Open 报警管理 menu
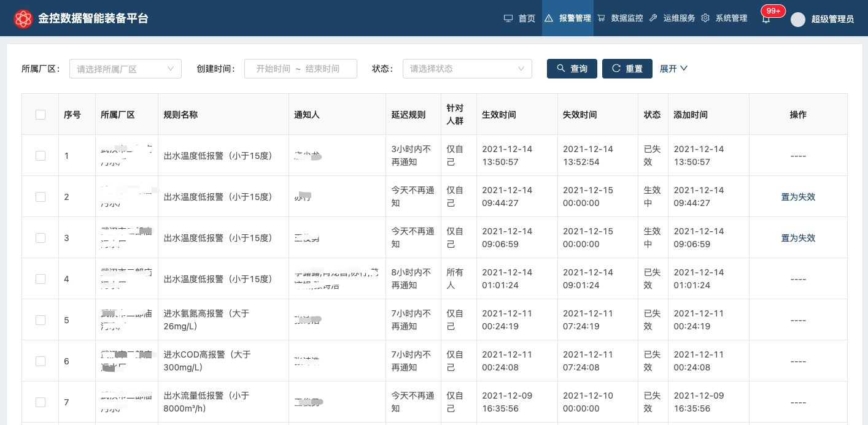Screen dimensions: 868x425 (568, 18)
